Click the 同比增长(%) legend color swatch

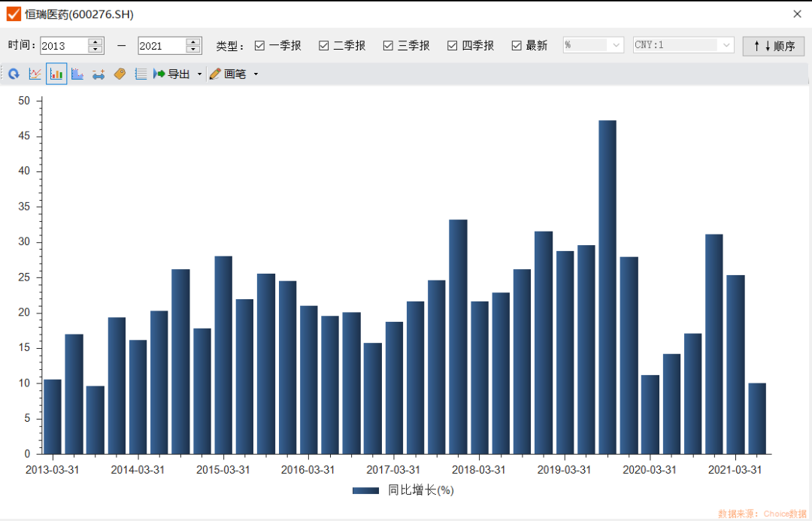coord(365,490)
